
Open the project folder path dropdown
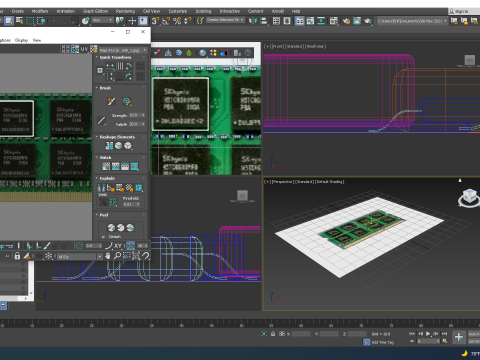(x=412, y=21)
